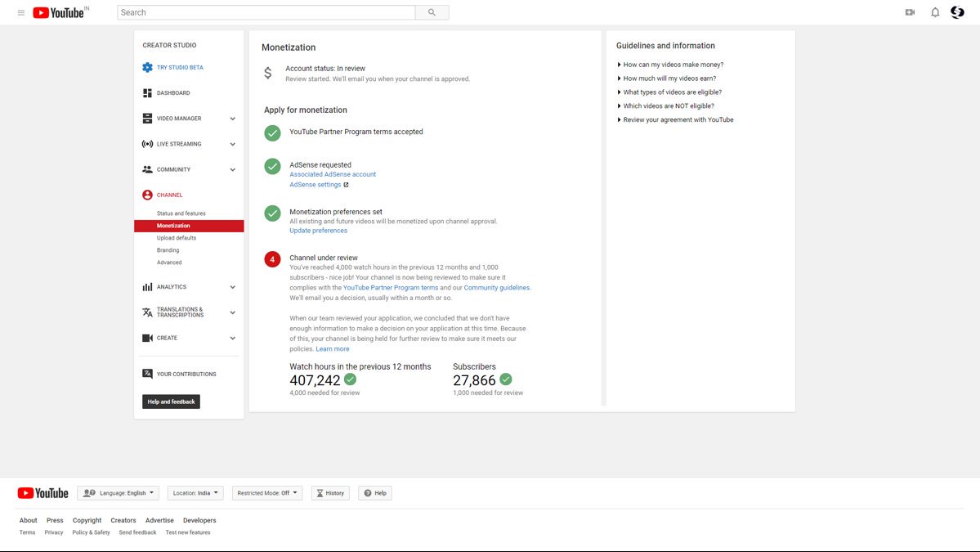Expand Translations & Transcriptions chevron
Image resolution: width=980 pixels, height=552 pixels.
[232, 312]
